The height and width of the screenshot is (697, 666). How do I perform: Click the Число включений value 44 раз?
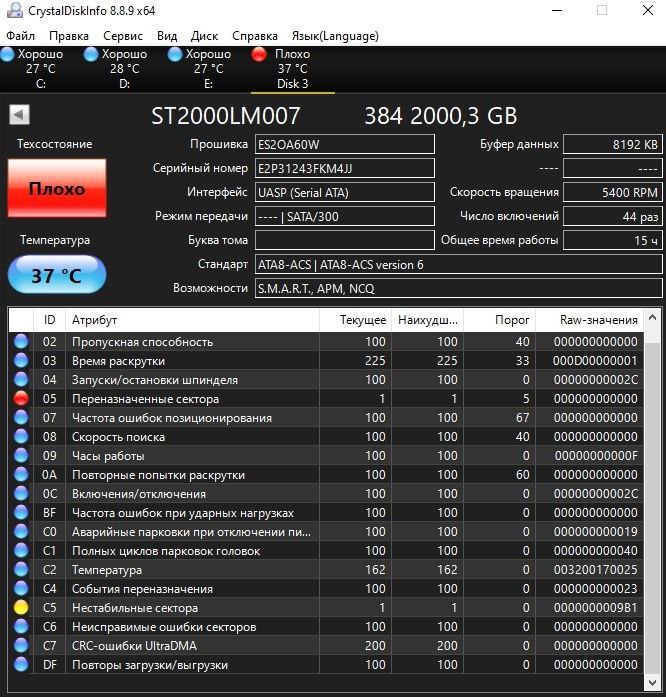click(613, 216)
